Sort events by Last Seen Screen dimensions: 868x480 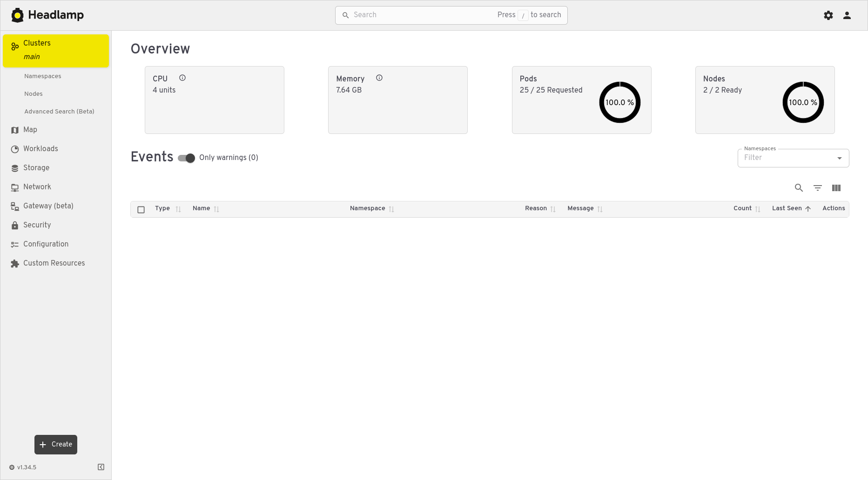(x=808, y=209)
